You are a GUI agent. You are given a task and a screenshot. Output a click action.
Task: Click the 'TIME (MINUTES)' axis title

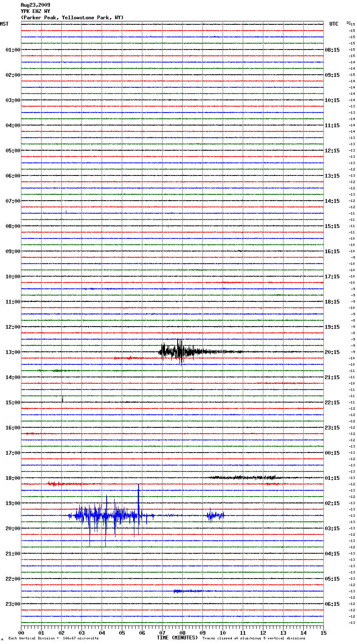click(x=177, y=638)
